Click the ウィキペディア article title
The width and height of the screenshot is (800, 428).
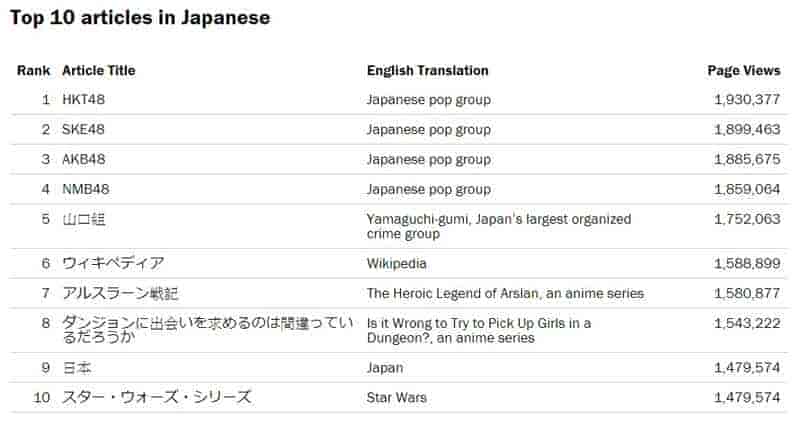pyautogui.click(x=113, y=263)
